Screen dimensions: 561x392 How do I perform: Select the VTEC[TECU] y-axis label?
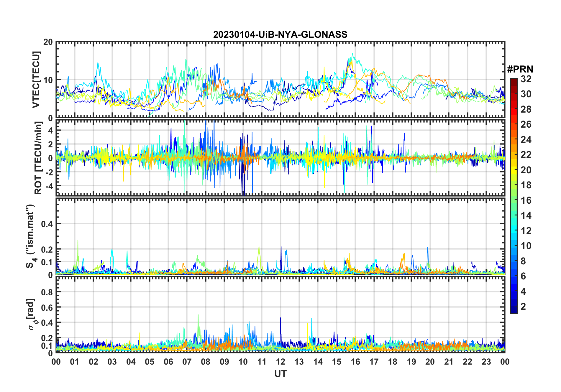pyautogui.click(x=36, y=80)
